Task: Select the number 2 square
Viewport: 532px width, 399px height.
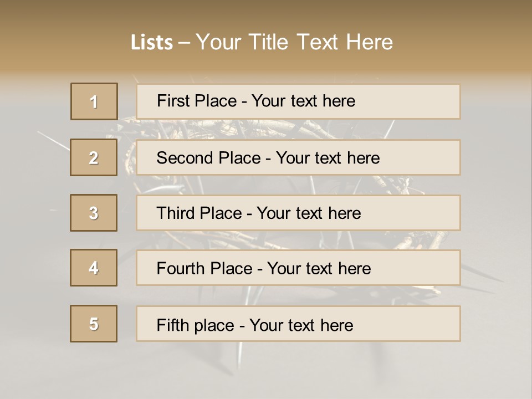Action: (94, 157)
